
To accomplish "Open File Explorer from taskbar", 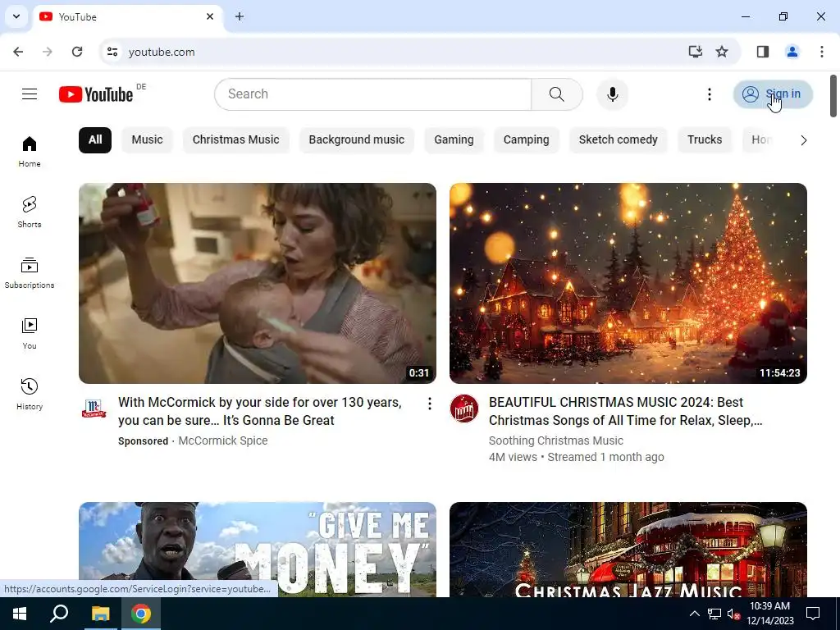I will [x=100, y=614].
